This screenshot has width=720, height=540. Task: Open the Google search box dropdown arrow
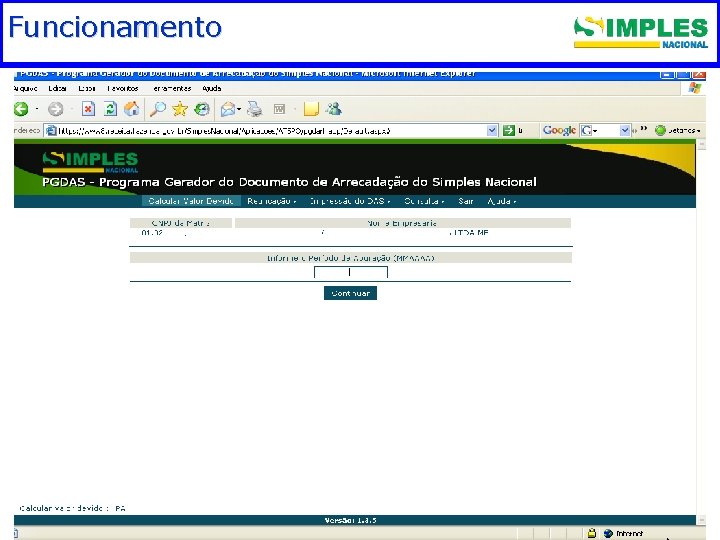[x=624, y=130]
